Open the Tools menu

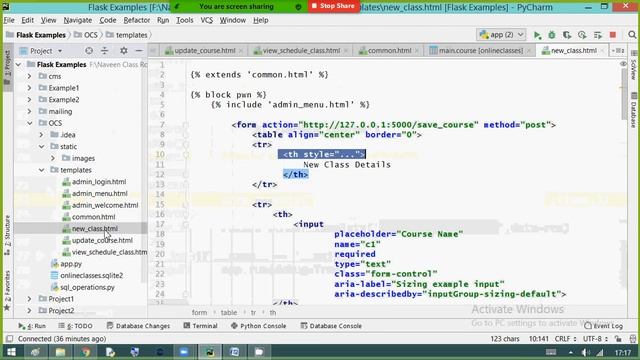tap(184, 20)
